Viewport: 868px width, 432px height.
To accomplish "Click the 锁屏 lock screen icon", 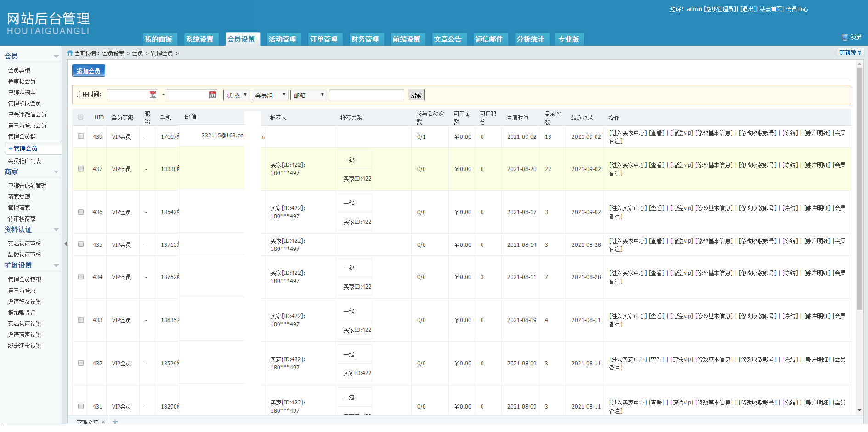I will (845, 37).
